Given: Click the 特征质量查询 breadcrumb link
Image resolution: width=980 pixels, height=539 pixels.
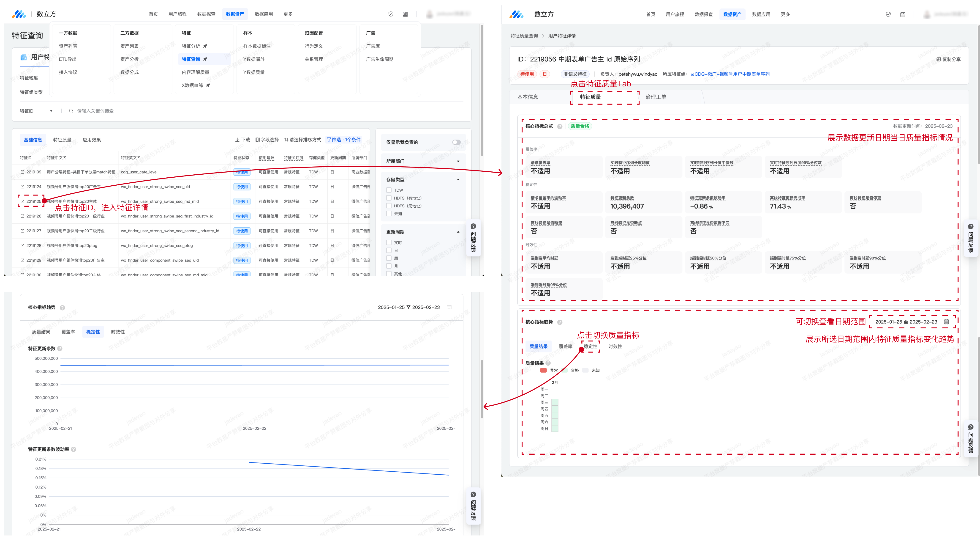Looking at the screenshot, I should click(x=524, y=36).
